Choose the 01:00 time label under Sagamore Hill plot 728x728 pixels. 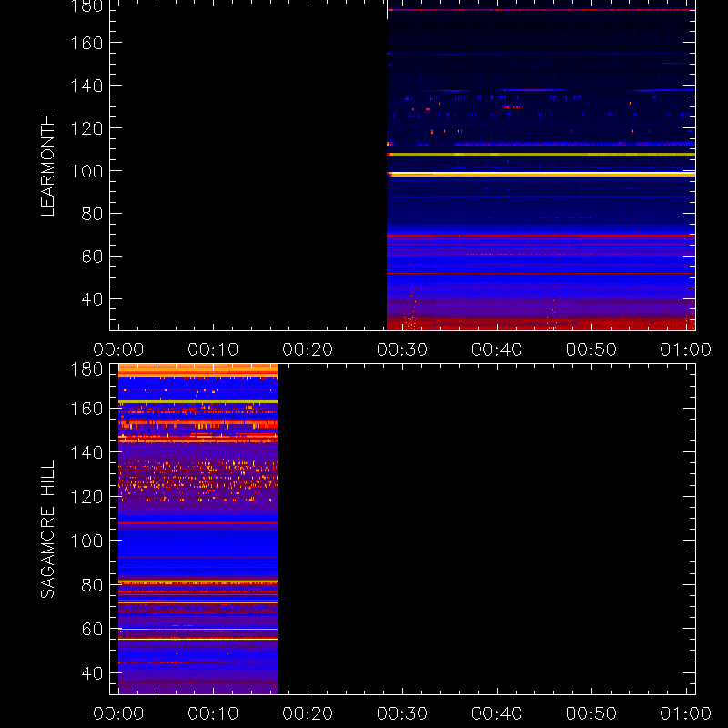pyautogui.click(x=686, y=713)
